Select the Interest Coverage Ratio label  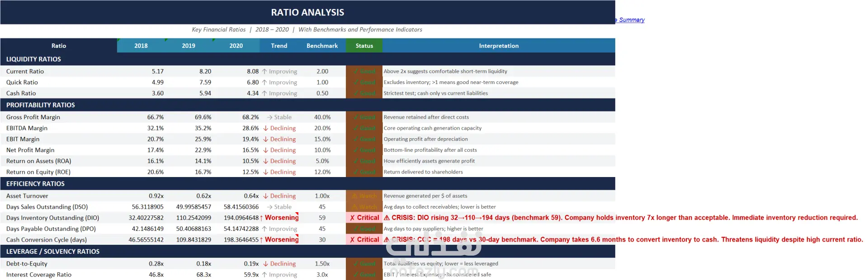pos(39,275)
